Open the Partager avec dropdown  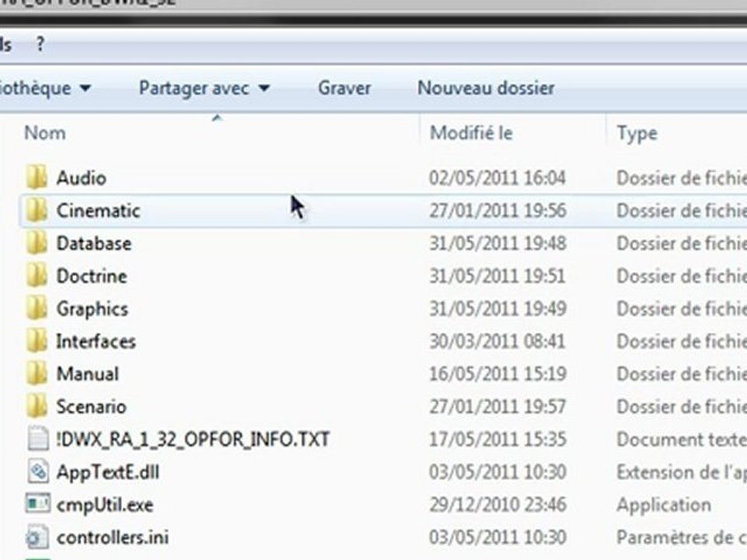click(x=205, y=88)
